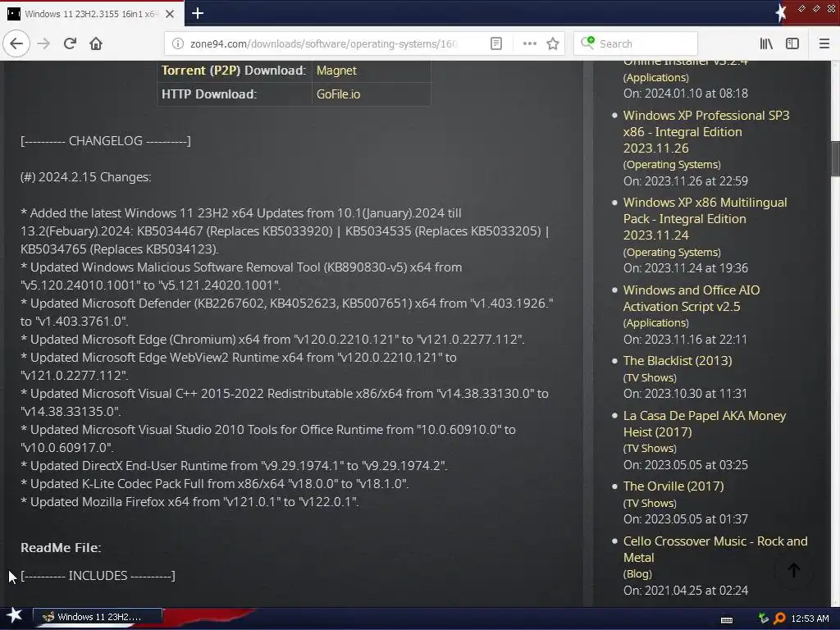The image size is (840, 630).
Task: Click the INCLUDES heading text
Action: 98,575
